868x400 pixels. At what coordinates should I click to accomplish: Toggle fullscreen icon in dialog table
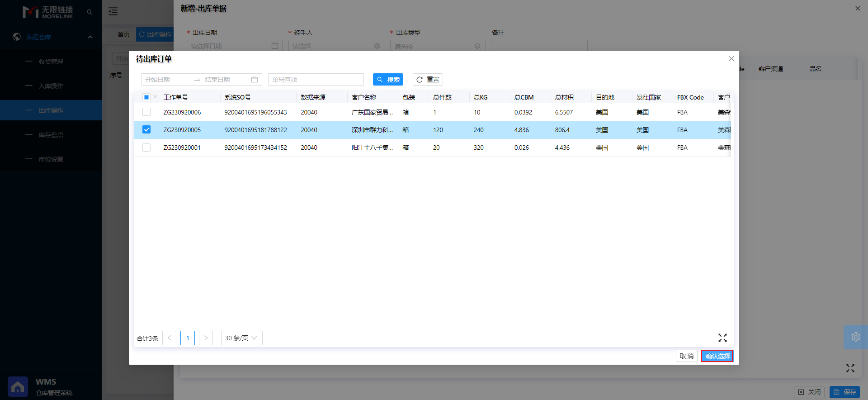[x=722, y=338]
